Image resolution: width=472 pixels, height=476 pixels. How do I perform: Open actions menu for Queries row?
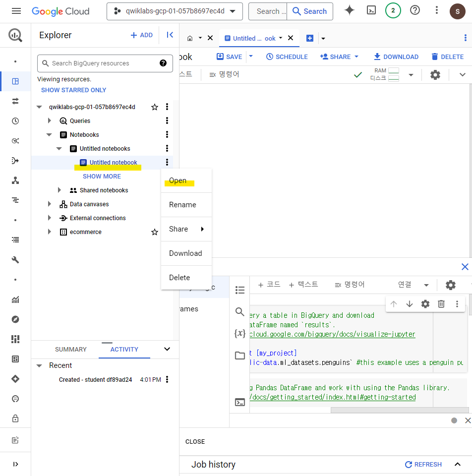(167, 121)
